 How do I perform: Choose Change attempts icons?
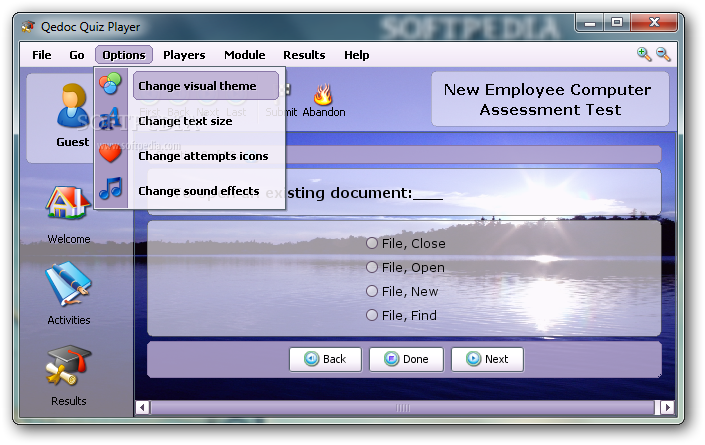205,156
